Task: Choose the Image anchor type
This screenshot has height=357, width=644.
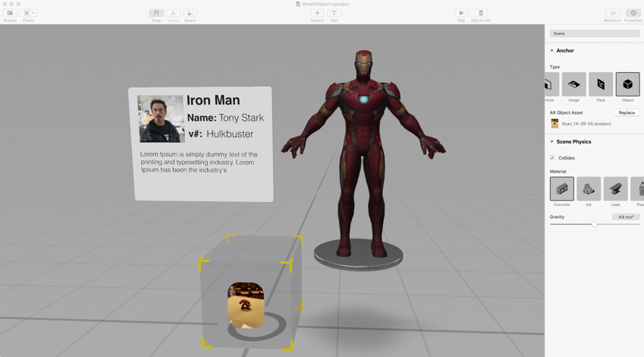Action: 574,84
